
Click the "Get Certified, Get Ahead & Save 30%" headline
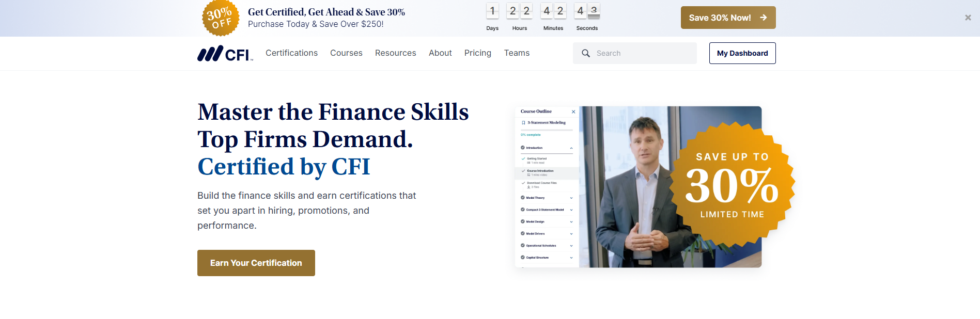point(326,12)
